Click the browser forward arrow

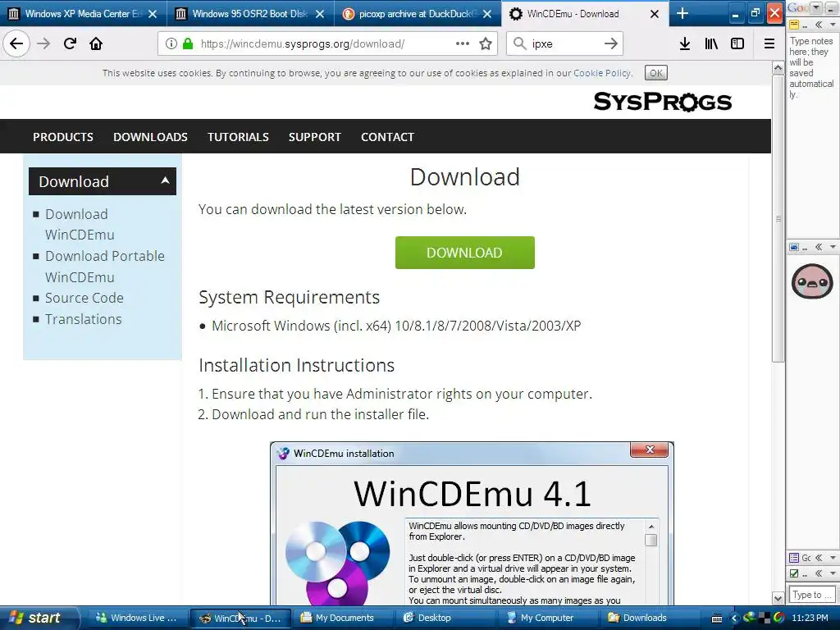tap(43, 43)
